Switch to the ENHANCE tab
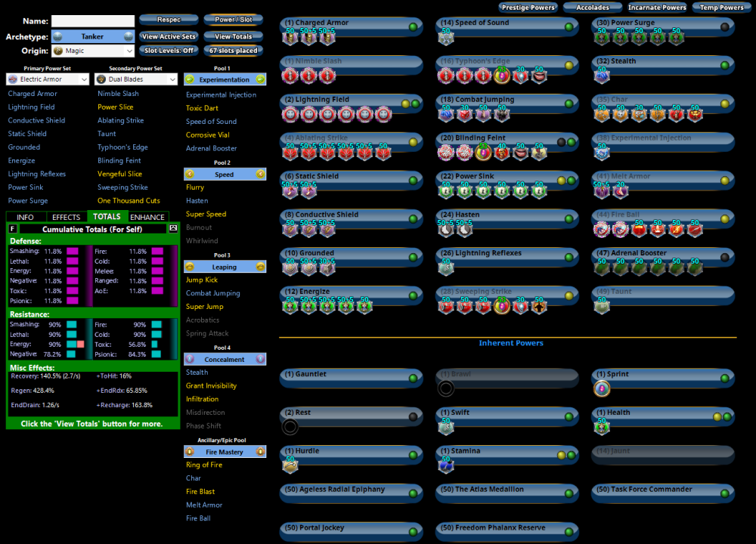The height and width of the screenshot is (544, 756). coord(147,218)
